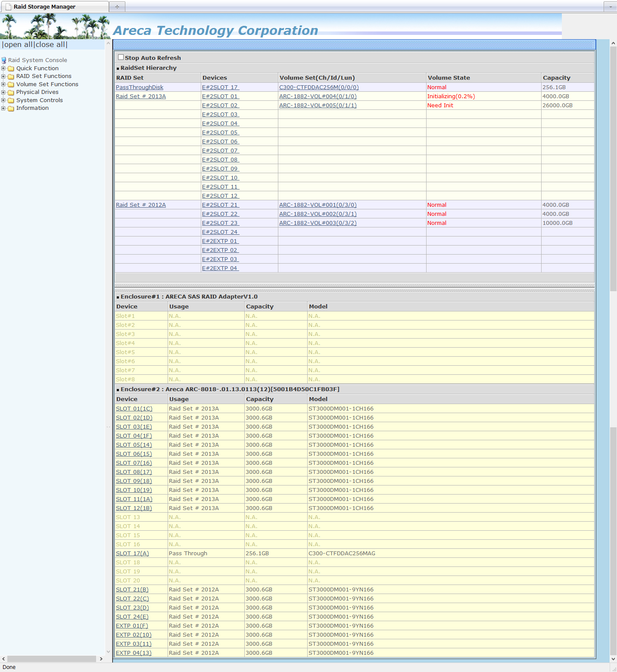Click the Raid System Console computer icon
This screenshot has height=672, width=617.
(x=4, y=60)
